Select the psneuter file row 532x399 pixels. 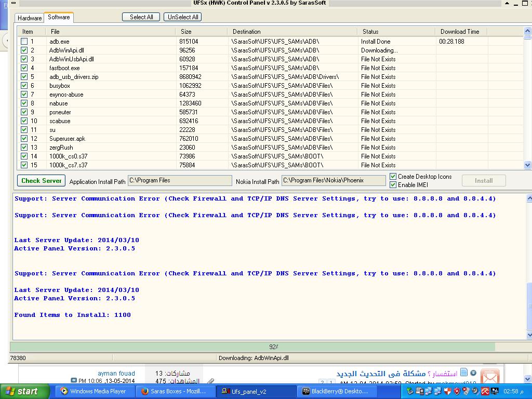[270, 112]
